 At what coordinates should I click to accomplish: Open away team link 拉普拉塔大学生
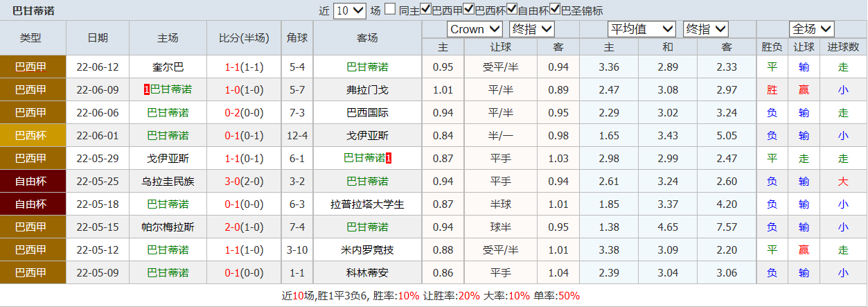pyautogui.click(x=367, y=204)
